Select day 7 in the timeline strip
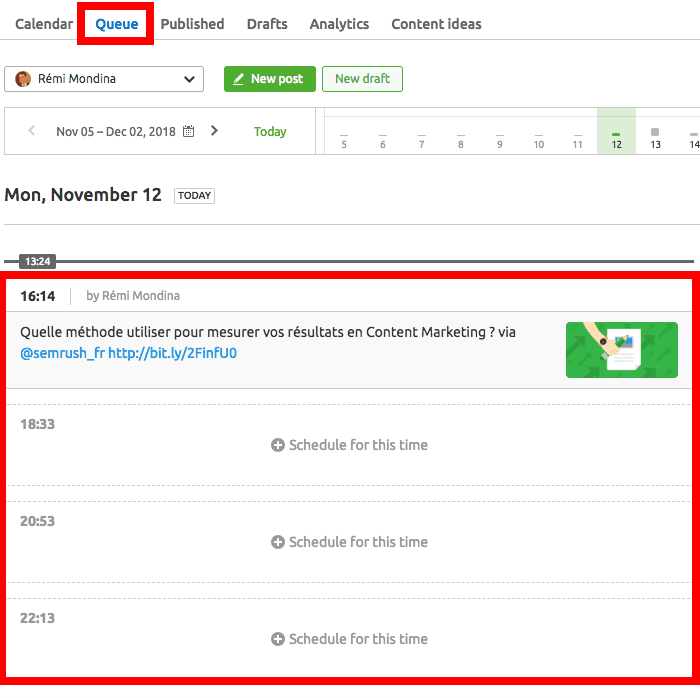Screen dimensions: 700x698 (421, 141)
